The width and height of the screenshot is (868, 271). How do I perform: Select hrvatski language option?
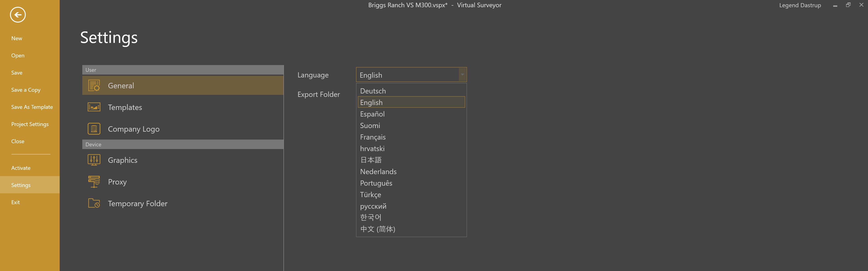[411, 148]
